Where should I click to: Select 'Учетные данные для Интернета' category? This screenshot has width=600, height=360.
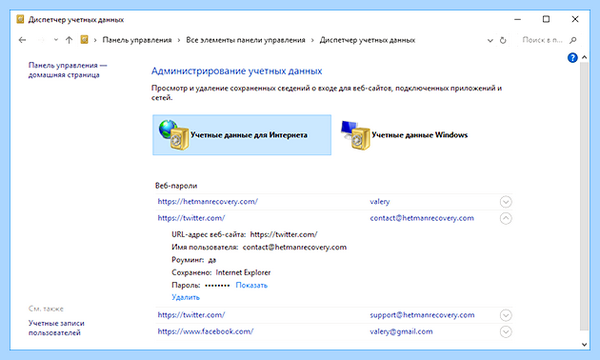click(x=242, y=135)
